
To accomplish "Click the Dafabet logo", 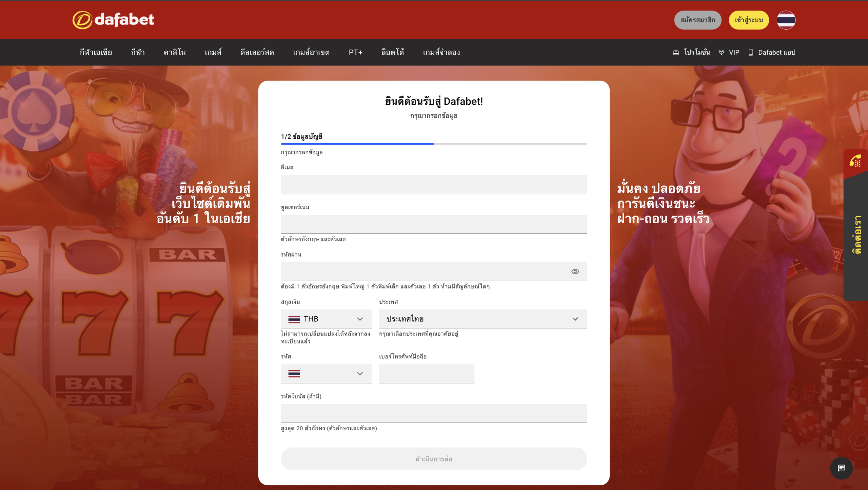I will point(113,20).
